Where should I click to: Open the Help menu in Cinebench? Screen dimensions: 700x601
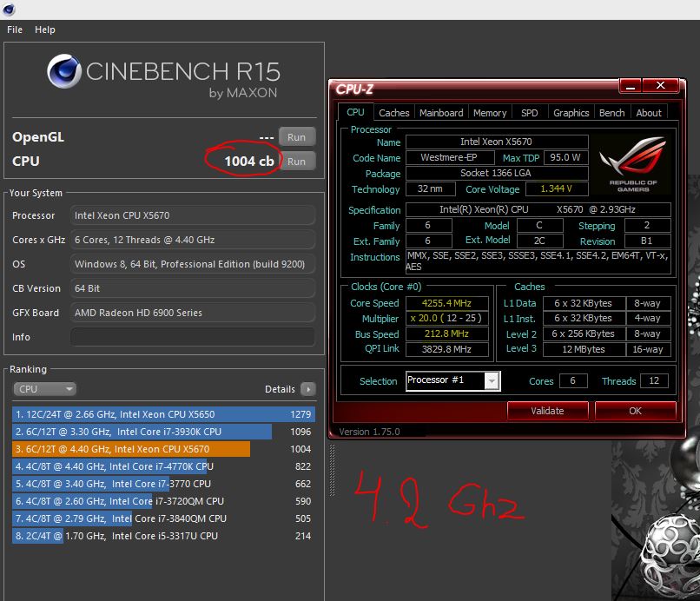(x=44, y=30)
